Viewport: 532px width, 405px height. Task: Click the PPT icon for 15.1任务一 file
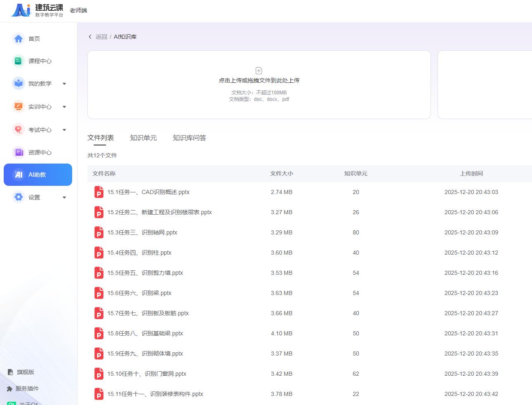[99, 192]
